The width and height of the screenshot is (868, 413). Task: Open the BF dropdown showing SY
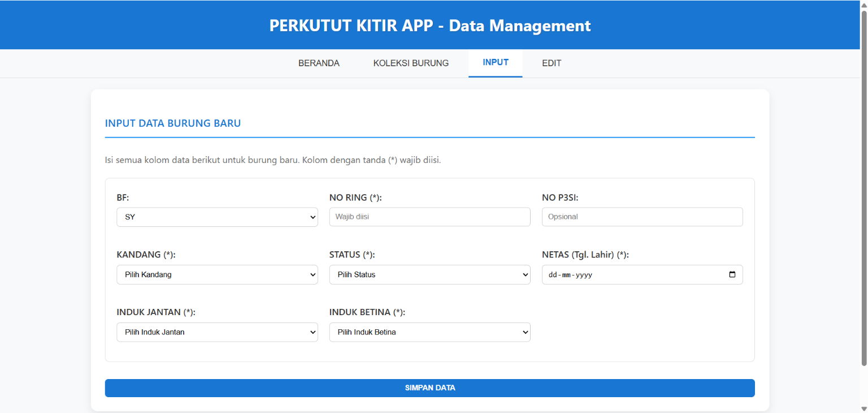(217, 217)
